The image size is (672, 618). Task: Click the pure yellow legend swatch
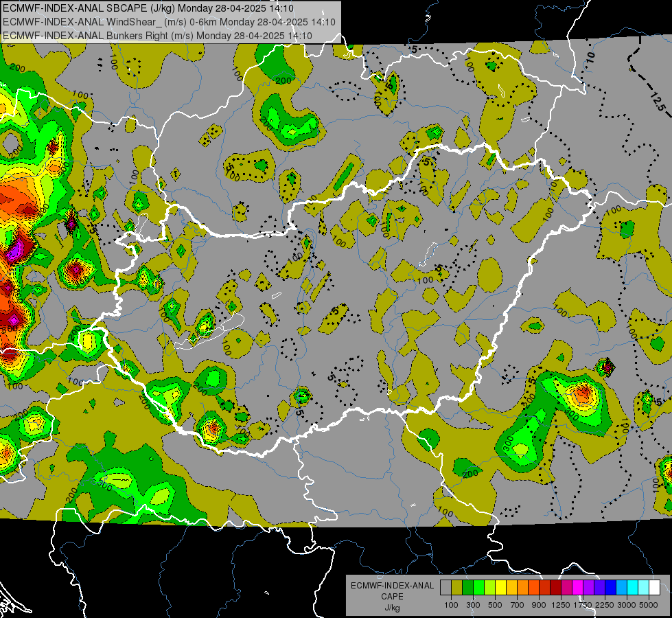pos(500,588)
